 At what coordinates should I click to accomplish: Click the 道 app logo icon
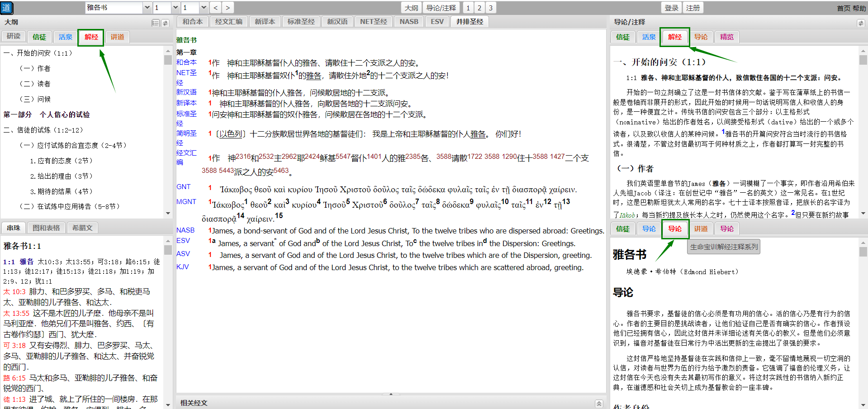(x=6, y=8)
